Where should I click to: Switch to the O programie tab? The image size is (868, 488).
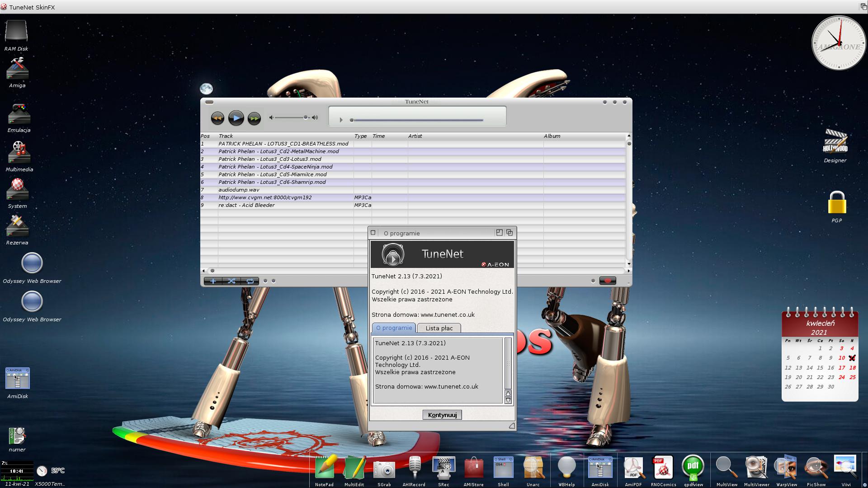(x=394, y=328)
